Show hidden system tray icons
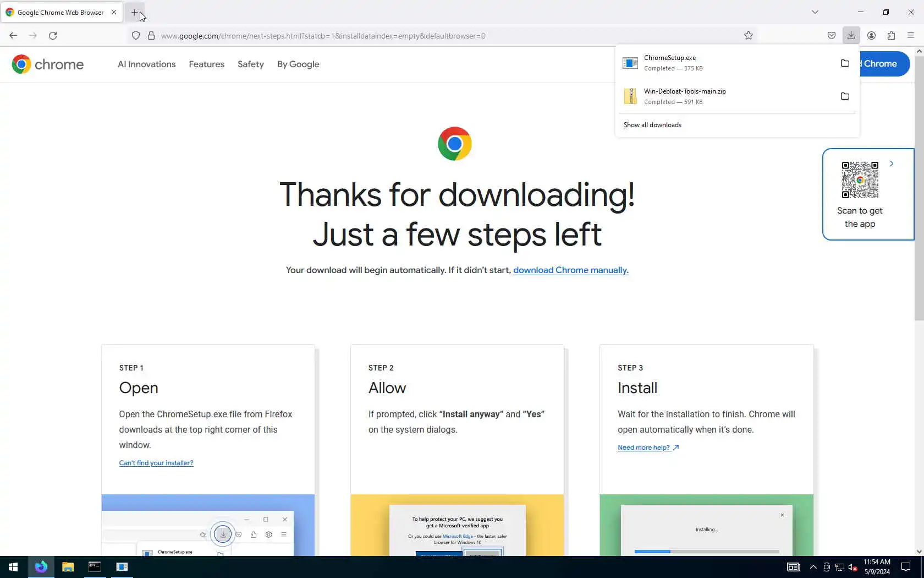Viewport: 924px width, 578px height. coord(813,567)
